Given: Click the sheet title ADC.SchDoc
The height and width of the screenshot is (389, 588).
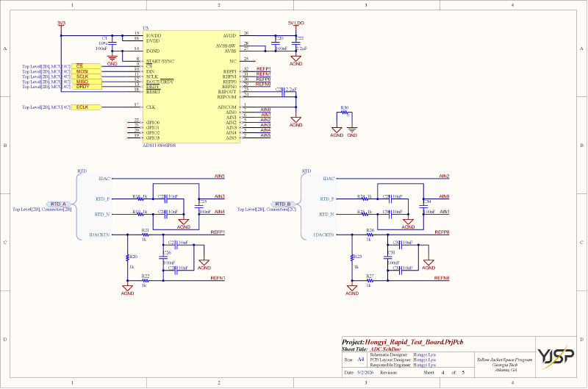Looking at the screenshot, I should click(385, 349).
